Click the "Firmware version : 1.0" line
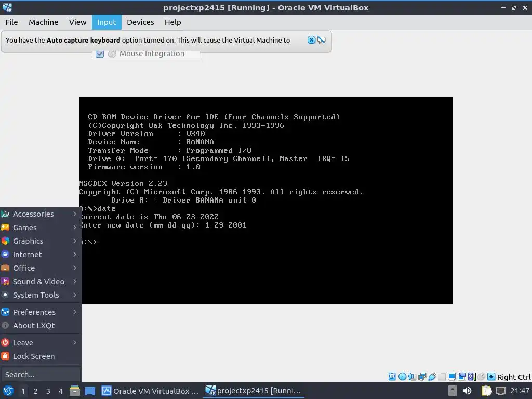Image resolution: width=532 pixels, height=399 pixels. pyautogui.click(x=144, y=167)
